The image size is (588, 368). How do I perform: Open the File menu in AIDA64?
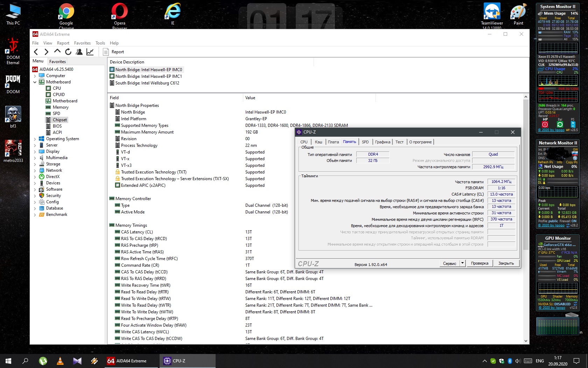coord(35,43)
